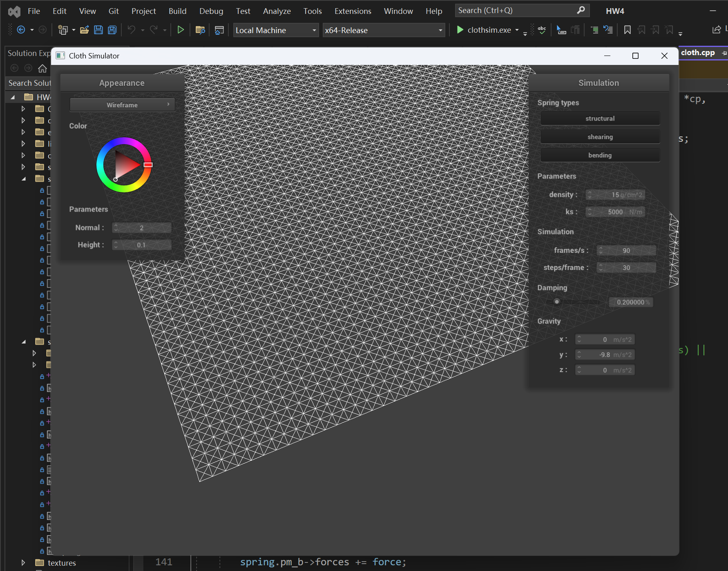
Task: Click the Open Folder in File Explorer icon
Action: coord(200,30)
